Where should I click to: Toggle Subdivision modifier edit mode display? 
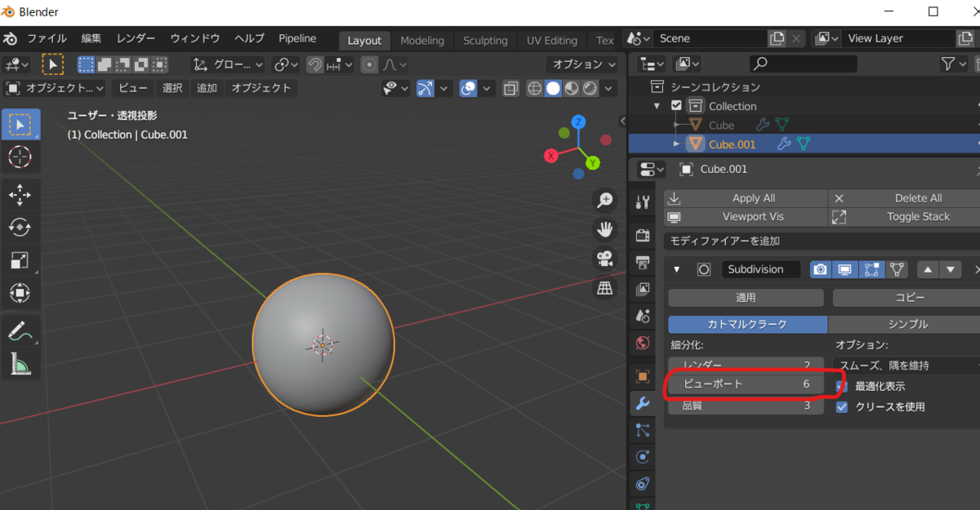(871, 269)
